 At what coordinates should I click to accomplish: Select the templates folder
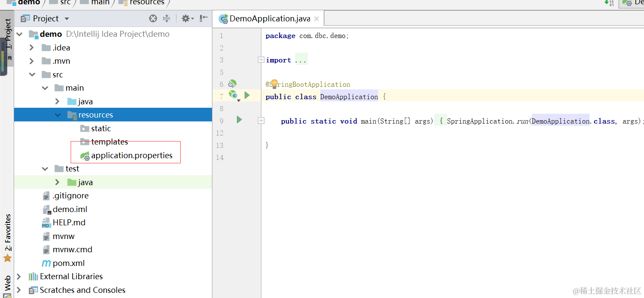(110, 142)
